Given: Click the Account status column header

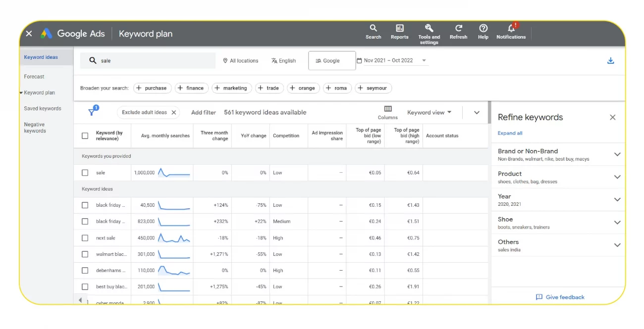Looking at the screenshot, I should tap(442, 136).
